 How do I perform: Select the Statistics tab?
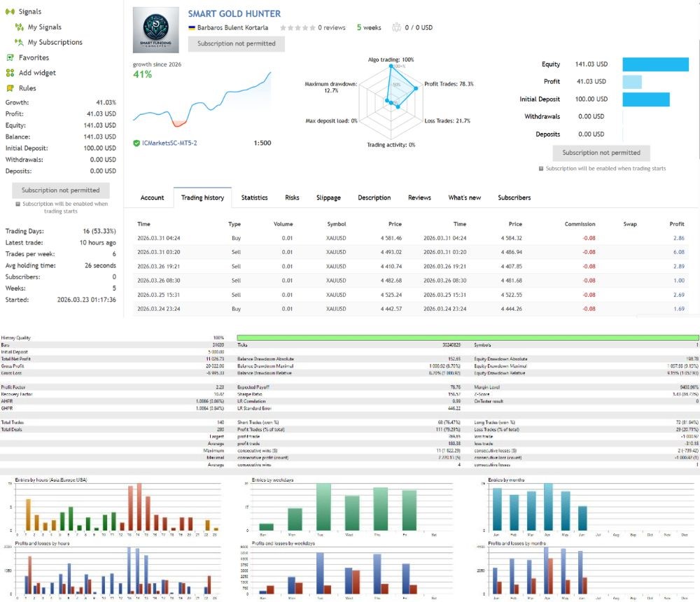[x=255, y=198]
